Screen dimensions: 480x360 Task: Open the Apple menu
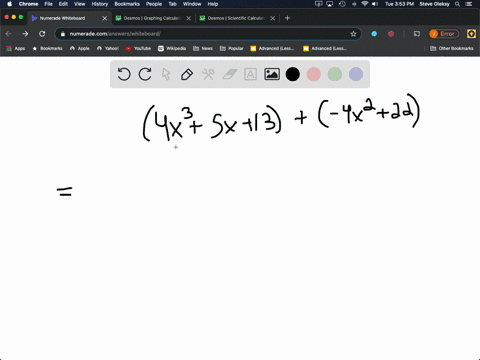click(x=9, y=4)
